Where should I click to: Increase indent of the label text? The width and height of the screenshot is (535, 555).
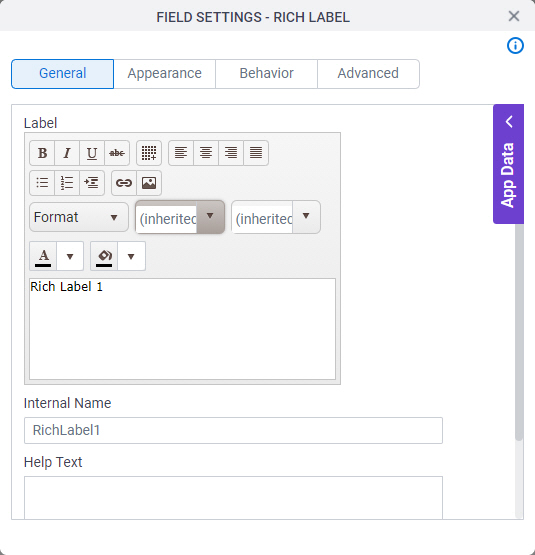click(x=92, y=183)
